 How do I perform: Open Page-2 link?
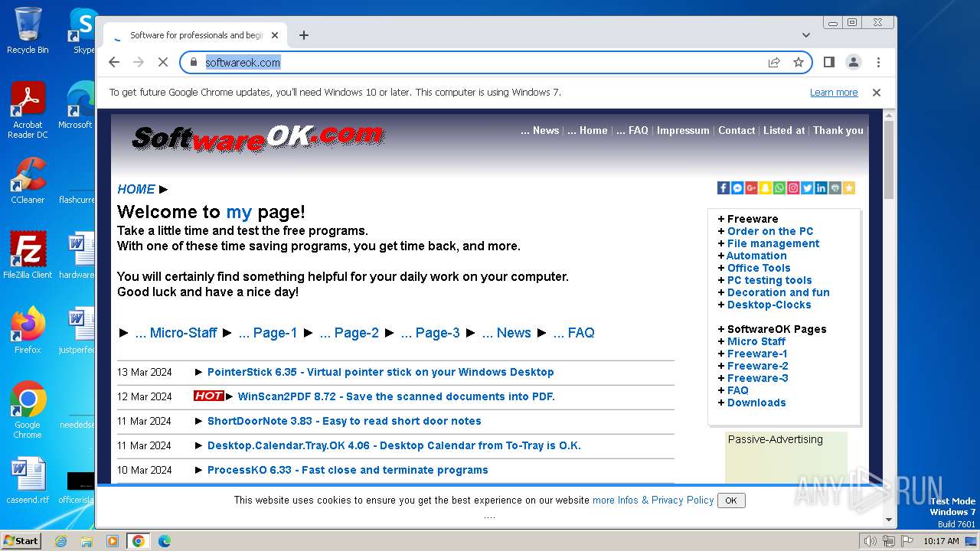(349, 333)
